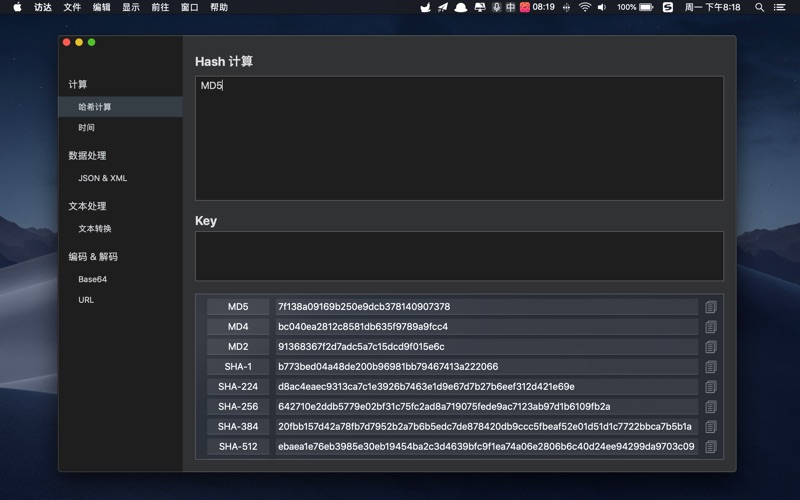Open Spotlight search in menu bar
Screen dimensions: 800x500
tap(759, 7)
